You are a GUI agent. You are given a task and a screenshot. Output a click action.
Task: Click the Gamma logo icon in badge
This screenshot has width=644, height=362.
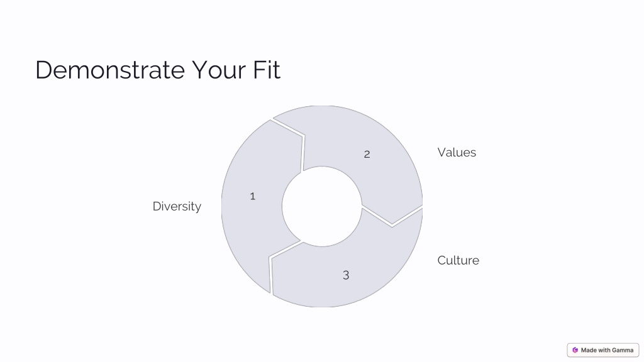pyautogui.click(x=575, y=350)
